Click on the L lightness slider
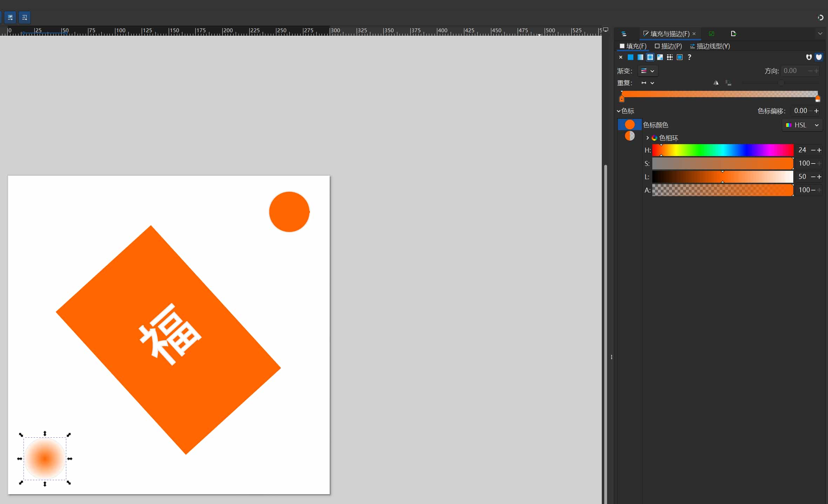Screen dimensions: 828x504 (722, 177)
